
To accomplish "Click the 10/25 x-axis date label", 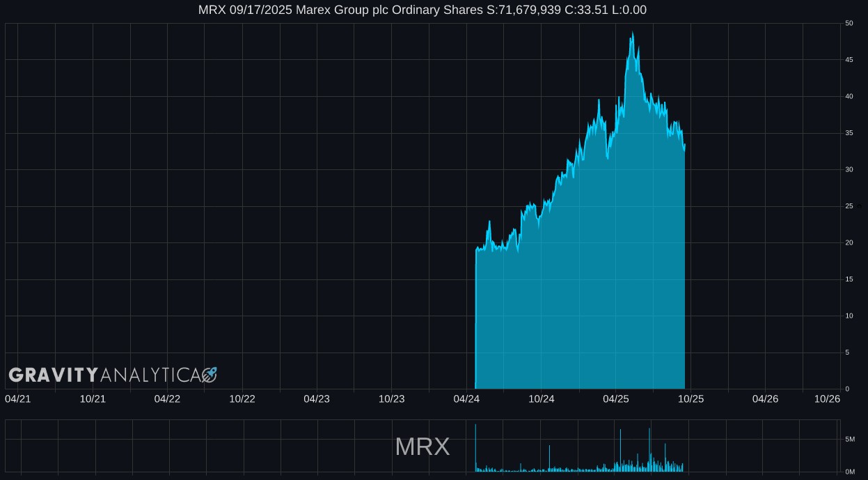I will pos(691,398).
